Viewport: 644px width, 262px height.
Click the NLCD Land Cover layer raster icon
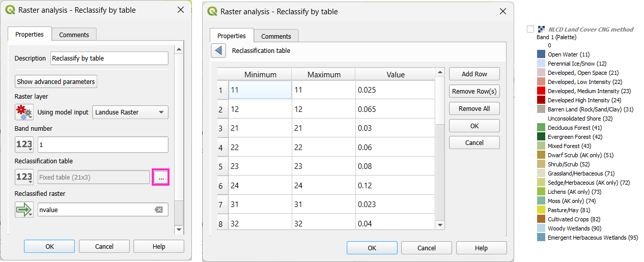[542, 29]
